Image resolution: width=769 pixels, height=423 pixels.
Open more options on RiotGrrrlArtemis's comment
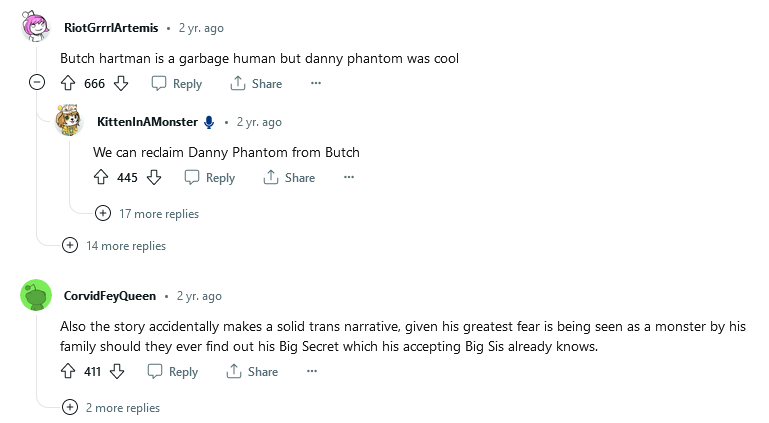(316, 84)
